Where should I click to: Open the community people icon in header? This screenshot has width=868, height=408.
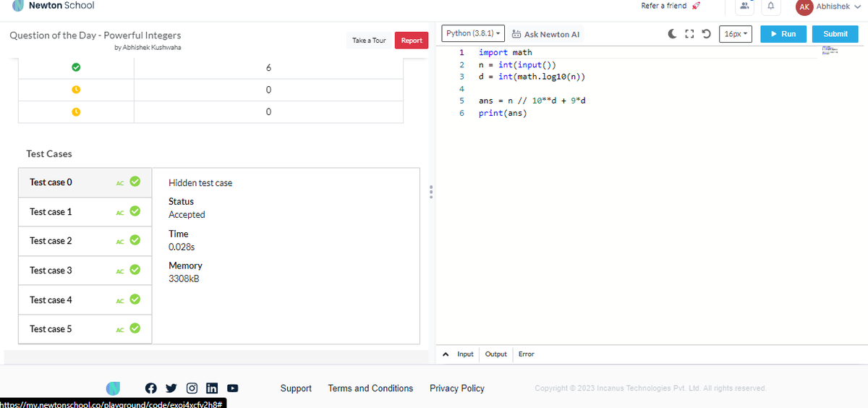(x=744, y=7)
